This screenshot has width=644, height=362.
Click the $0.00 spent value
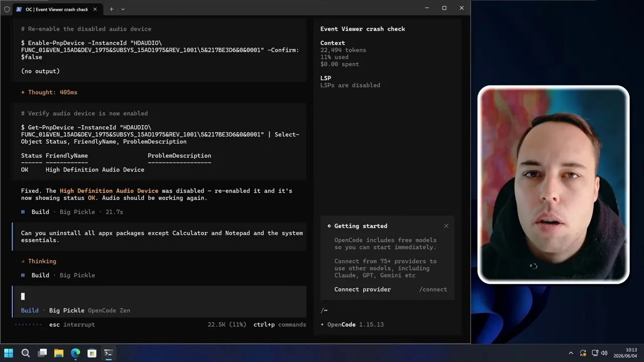pyautogui.click(x=340, y=64)
